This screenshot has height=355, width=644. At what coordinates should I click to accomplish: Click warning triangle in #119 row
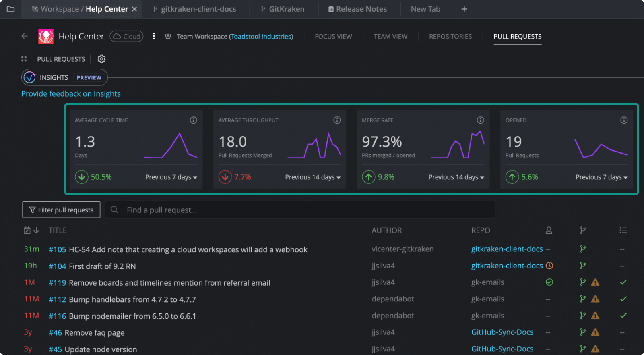[x=595, y=282]
